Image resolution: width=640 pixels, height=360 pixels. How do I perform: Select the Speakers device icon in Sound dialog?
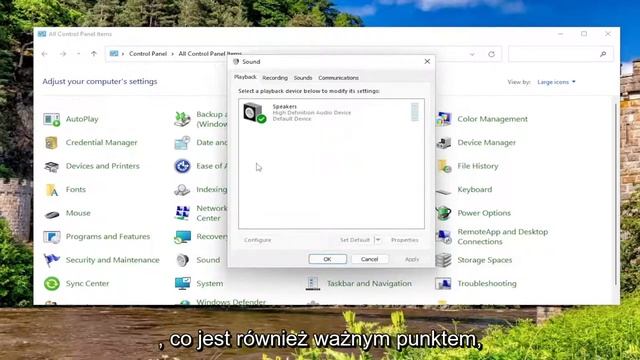click(x=254, y=113)
